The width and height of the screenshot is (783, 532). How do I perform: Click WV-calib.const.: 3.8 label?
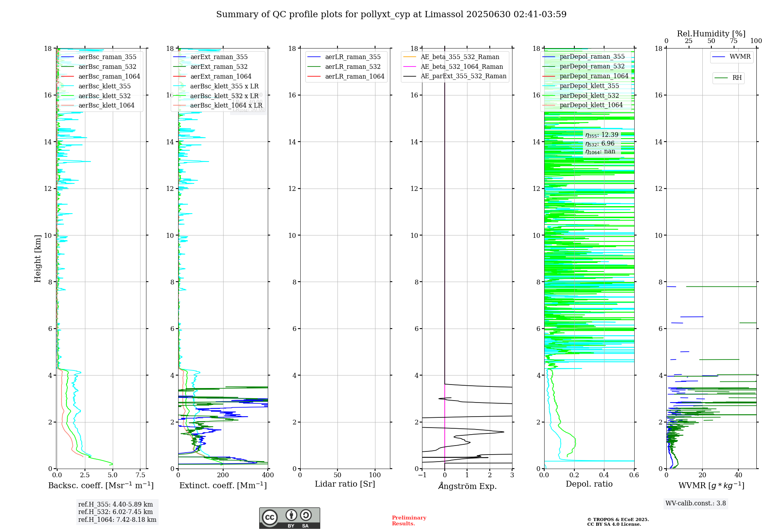click(696, 503)
